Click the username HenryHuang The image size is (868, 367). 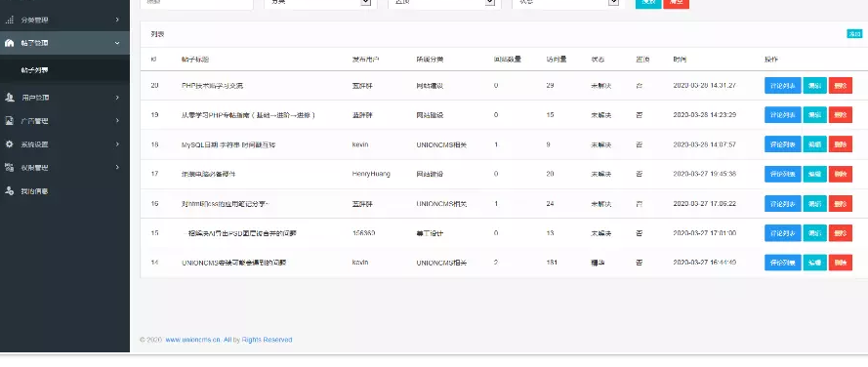point(371,174)
